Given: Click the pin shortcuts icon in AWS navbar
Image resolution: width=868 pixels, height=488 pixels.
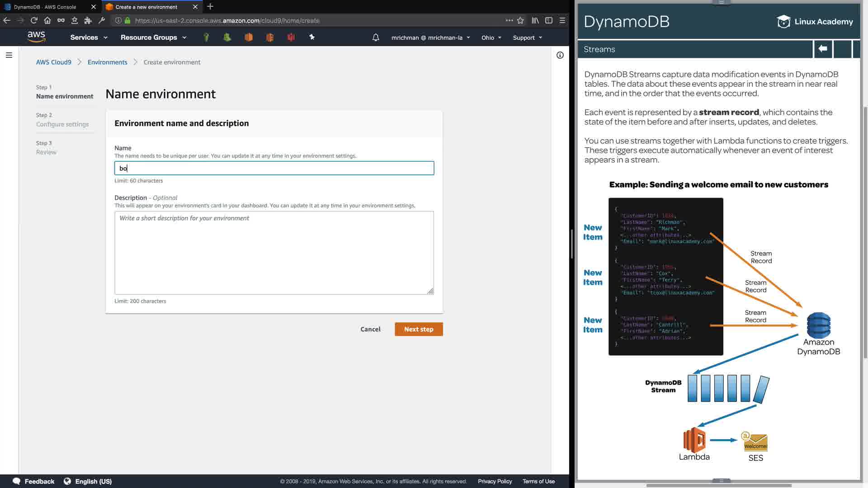Looking at the screenshot, I should 312,37.
